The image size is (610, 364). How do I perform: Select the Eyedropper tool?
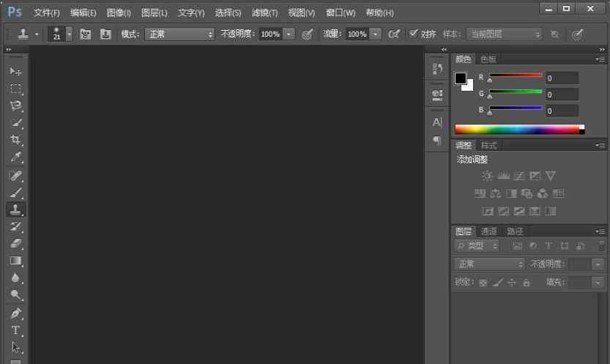15,157
